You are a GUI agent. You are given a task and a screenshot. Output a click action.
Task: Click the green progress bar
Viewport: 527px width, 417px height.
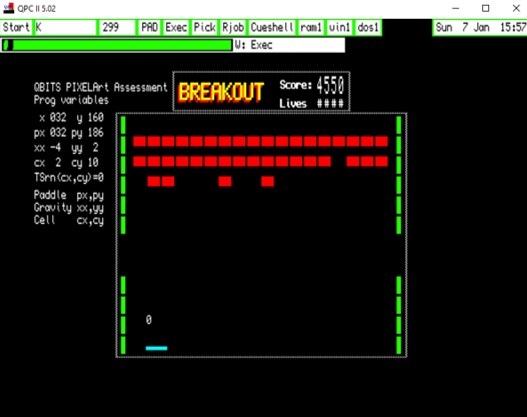pyautogui.click(x=117, y=45)
